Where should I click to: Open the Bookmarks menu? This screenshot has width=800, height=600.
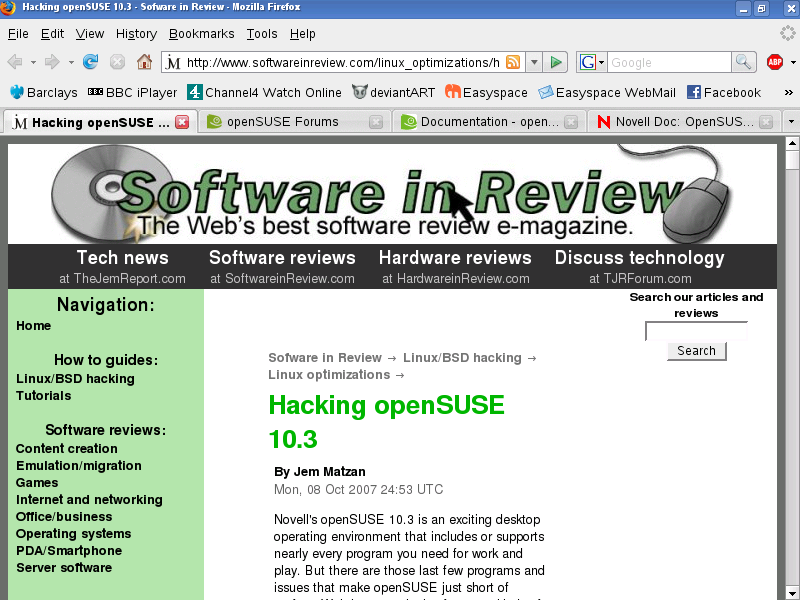pyautogui.click(x=202, y=34)
